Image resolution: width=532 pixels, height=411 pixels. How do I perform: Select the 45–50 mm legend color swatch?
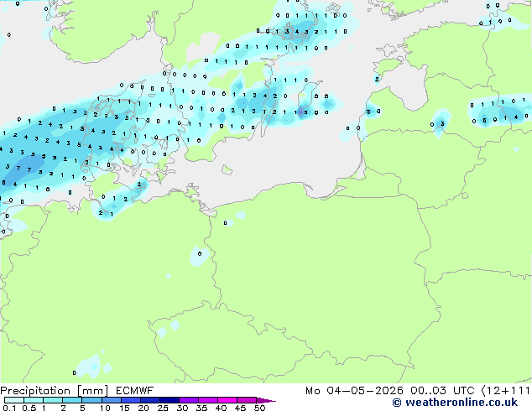pyautogui.click(x=247, y=400)
